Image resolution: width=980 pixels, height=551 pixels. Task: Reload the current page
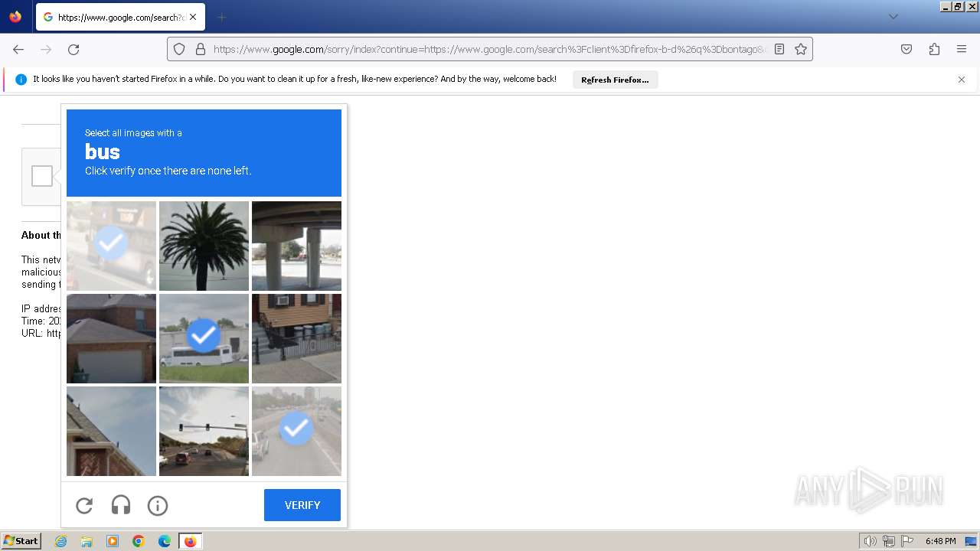click(x=73, y=49)
